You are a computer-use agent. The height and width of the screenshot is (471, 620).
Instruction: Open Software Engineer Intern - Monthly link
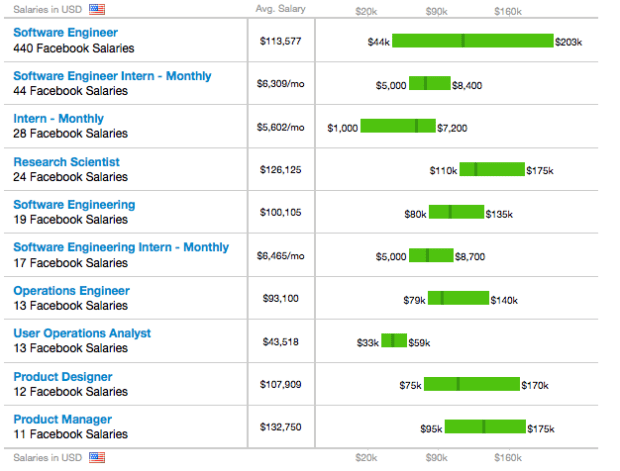[x=111, y=76]
